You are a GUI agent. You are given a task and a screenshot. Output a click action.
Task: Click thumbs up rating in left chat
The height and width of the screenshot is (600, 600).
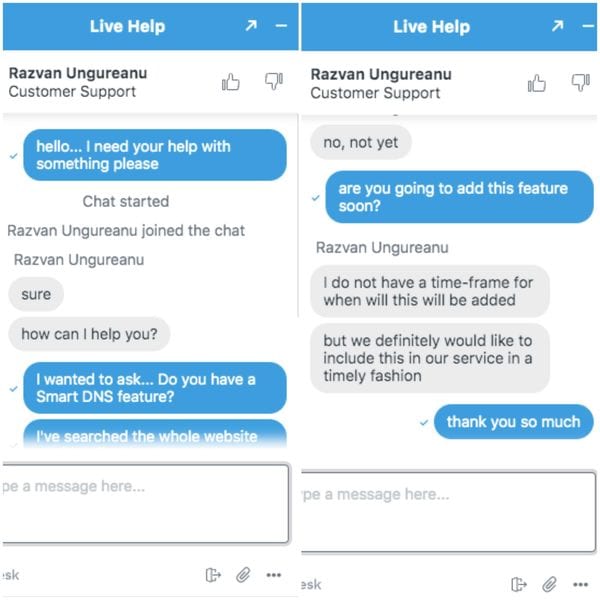point(231,82)
